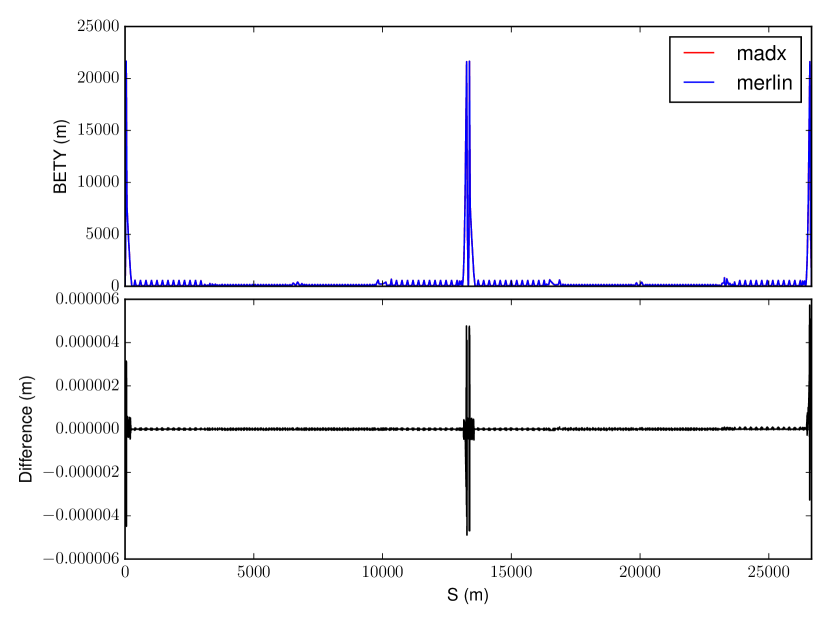Click the 10000 tick on BETY axis
The image size is (830, 623).
(x=98, y=182)
